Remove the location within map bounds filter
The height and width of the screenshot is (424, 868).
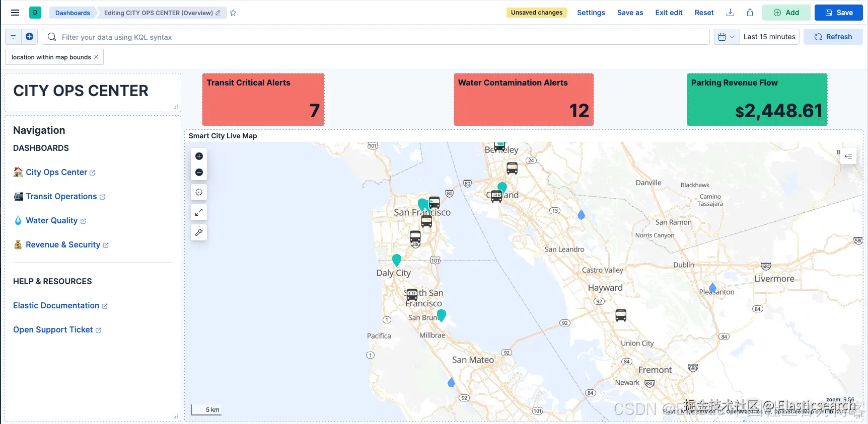[x=96, y=57]
